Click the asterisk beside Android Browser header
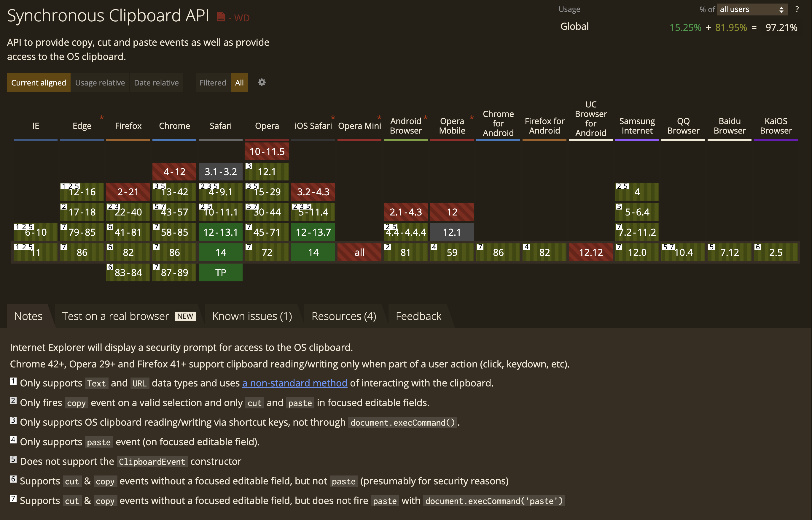The width and height of the screenshot is (812, 520). tap(425, 118)
